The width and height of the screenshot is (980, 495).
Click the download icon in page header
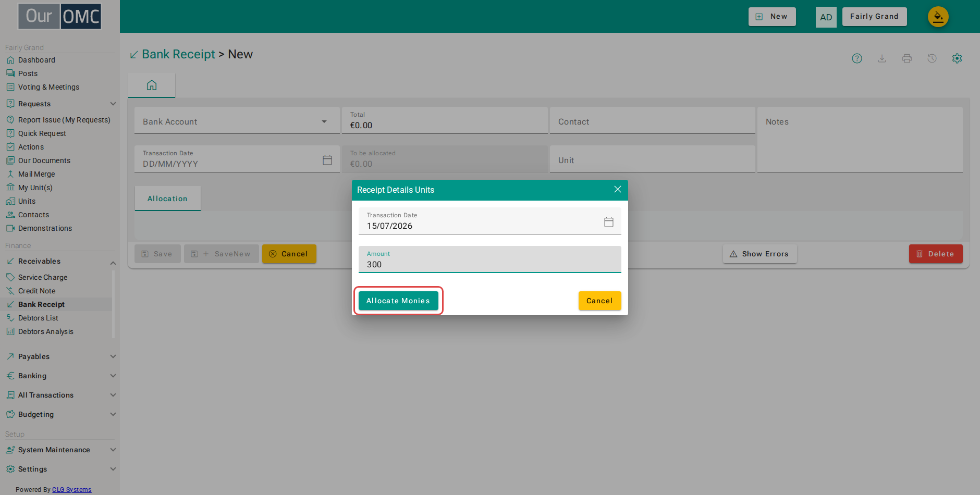pyautogui.click(x=882, y=58)
